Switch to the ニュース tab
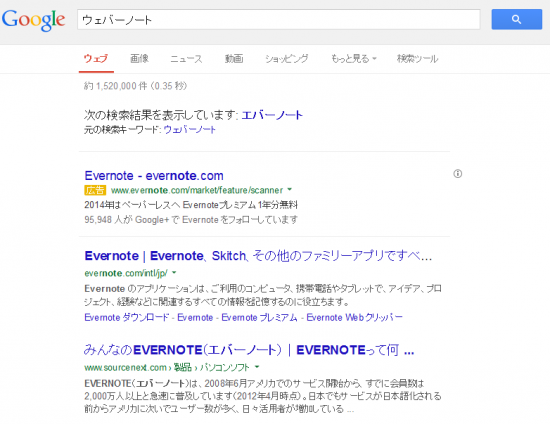This screenshot has width=550, height=424. click(186, 59)
